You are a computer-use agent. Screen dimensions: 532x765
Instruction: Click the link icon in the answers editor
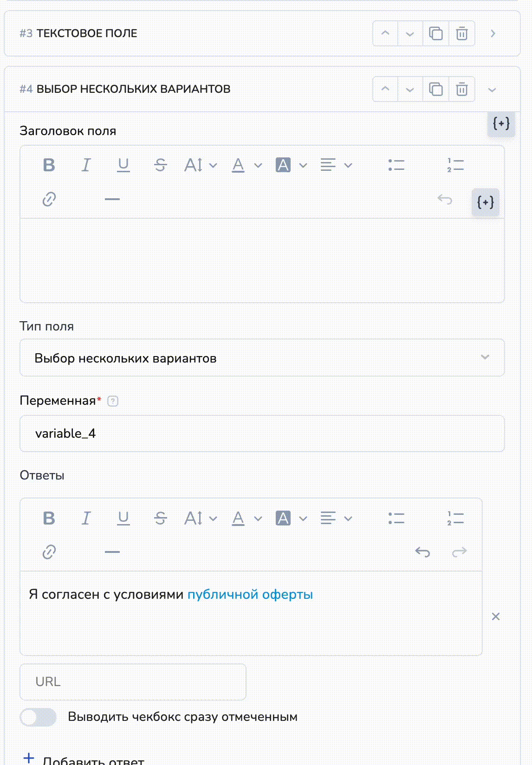pyautogui.click(x=49, y=552)
